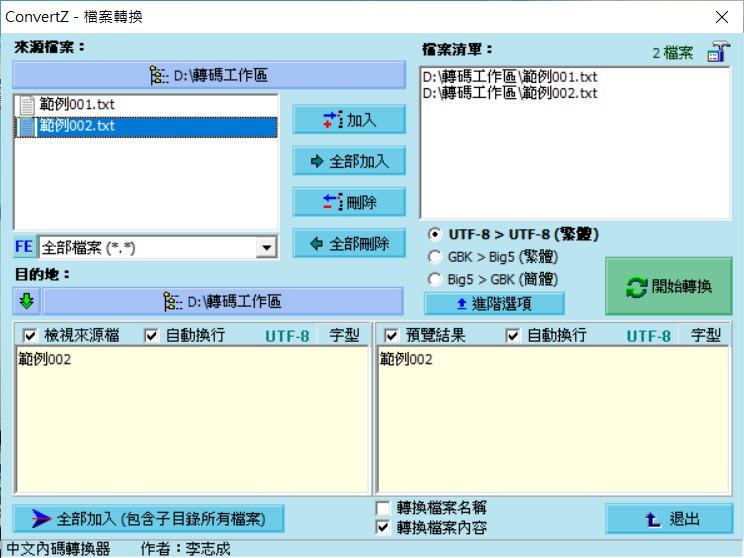This screenshot has width=744, height=558.
Task: Enable 轉換檔案名稱 checkbox
Action: tap(383, 508)
